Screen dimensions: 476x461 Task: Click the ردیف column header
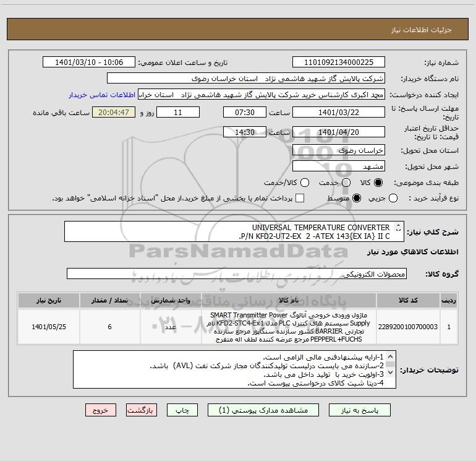(449, 300)
